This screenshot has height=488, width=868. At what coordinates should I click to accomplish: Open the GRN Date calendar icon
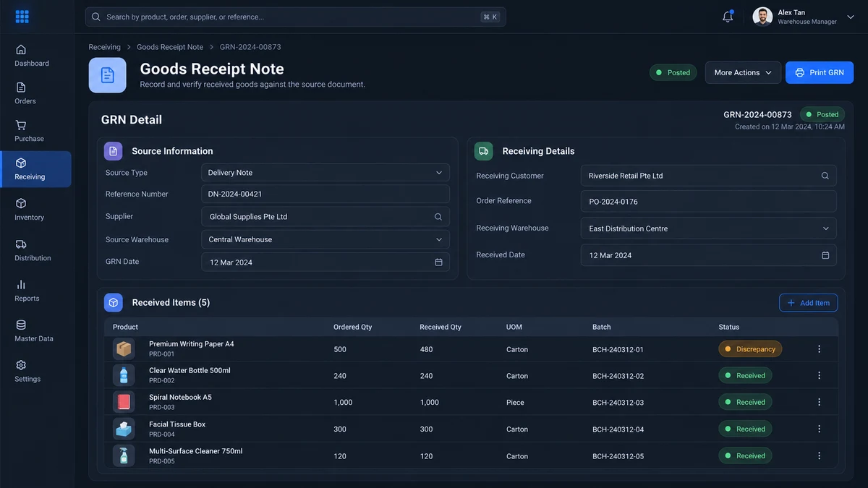coord(438,262)
